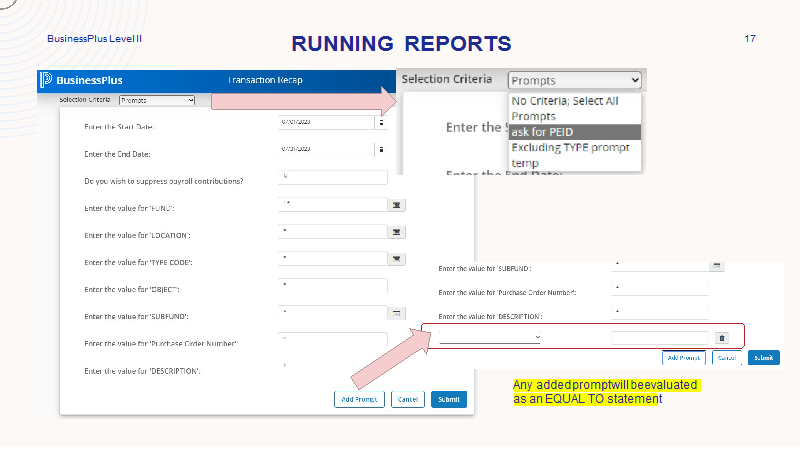Click Purchase Order Number input, right panel
This screenshot has height=450, width=800.
pos(660,289)
